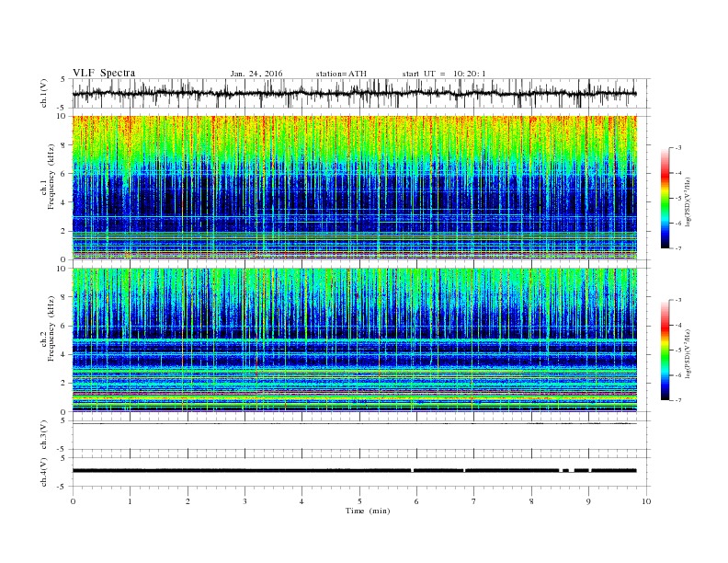
Task: Click the ch.1 spectrogram panel
Action: [360, 188]
